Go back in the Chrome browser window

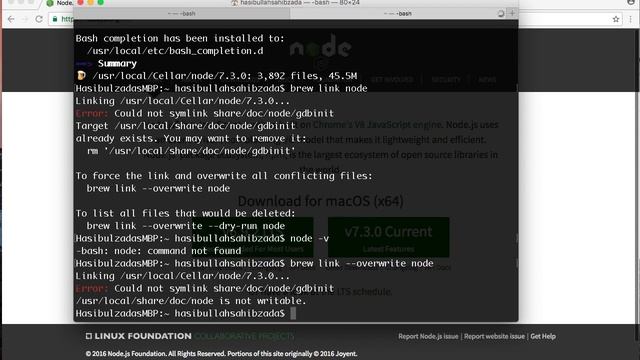click(x=11, y=19)
